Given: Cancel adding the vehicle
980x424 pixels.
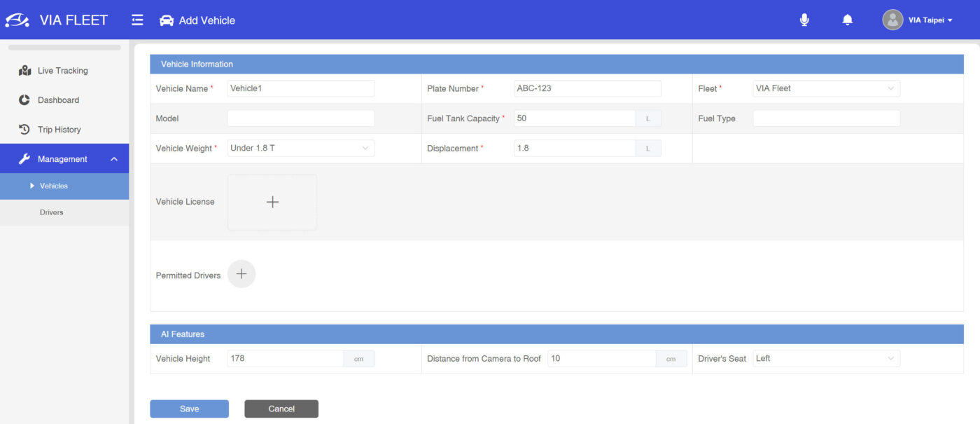Looking at the screenshot, I should [281, 409].
